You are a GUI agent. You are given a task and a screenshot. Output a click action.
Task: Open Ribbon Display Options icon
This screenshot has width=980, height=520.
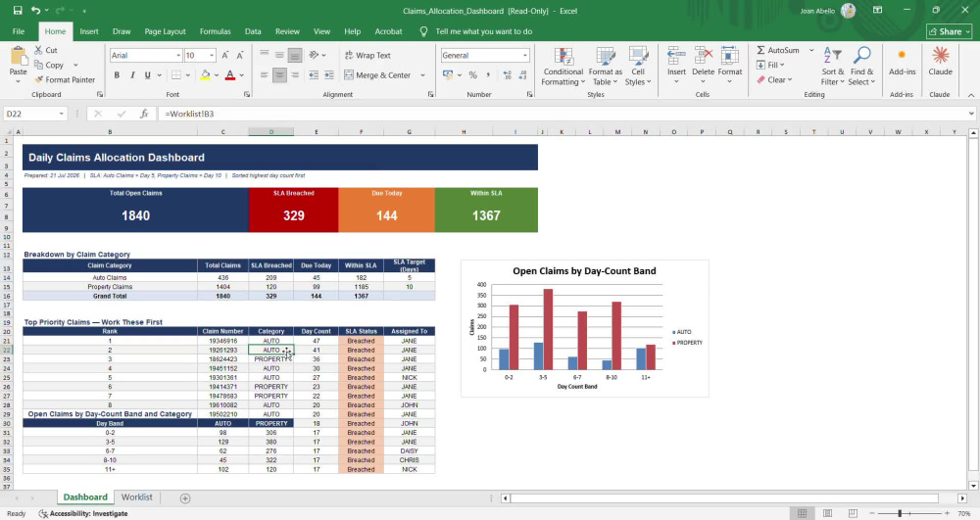[877, 11]
